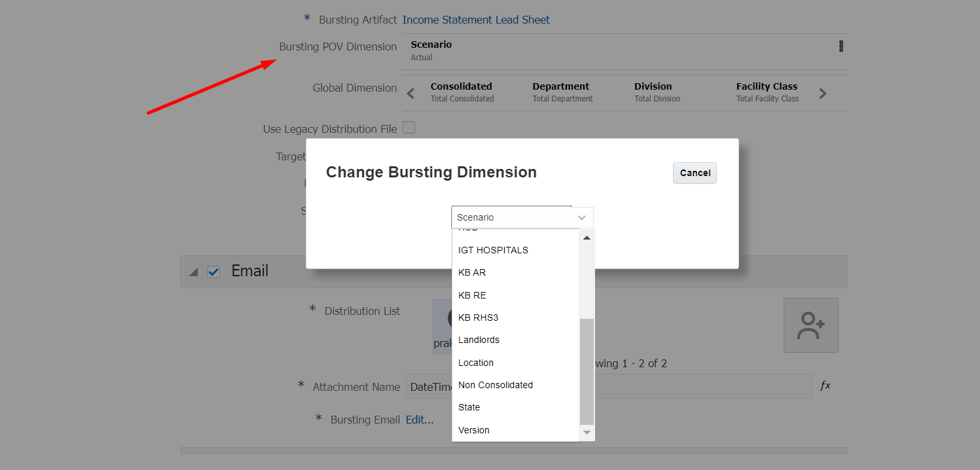Click the fx function icon beside Attachment Name
Screen dimensions: 980x470
(x=826, y=386)
